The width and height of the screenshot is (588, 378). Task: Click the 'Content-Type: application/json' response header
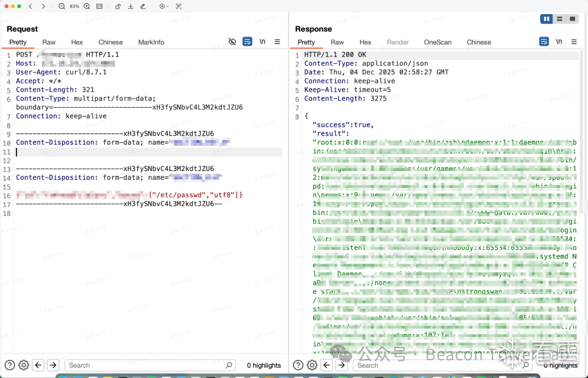point(366,63)
